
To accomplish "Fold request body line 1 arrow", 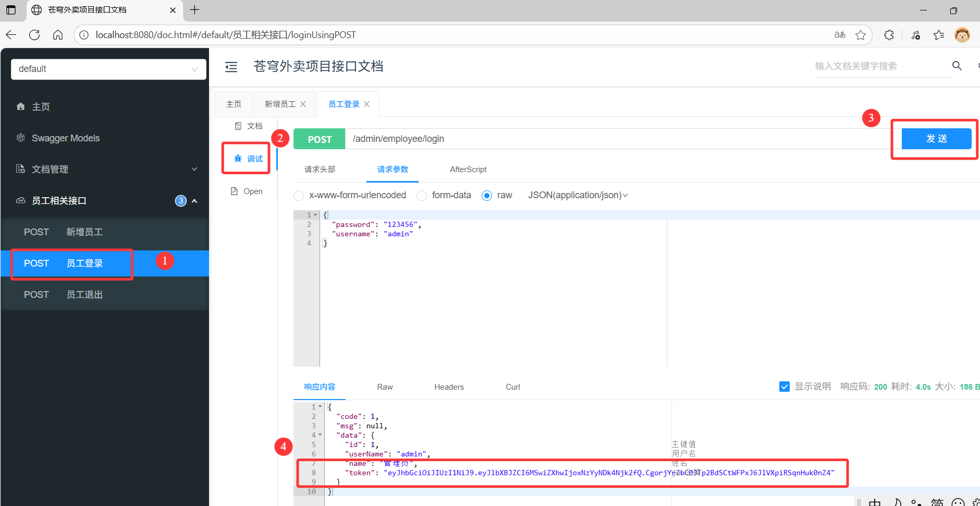I will coord(315,215).
